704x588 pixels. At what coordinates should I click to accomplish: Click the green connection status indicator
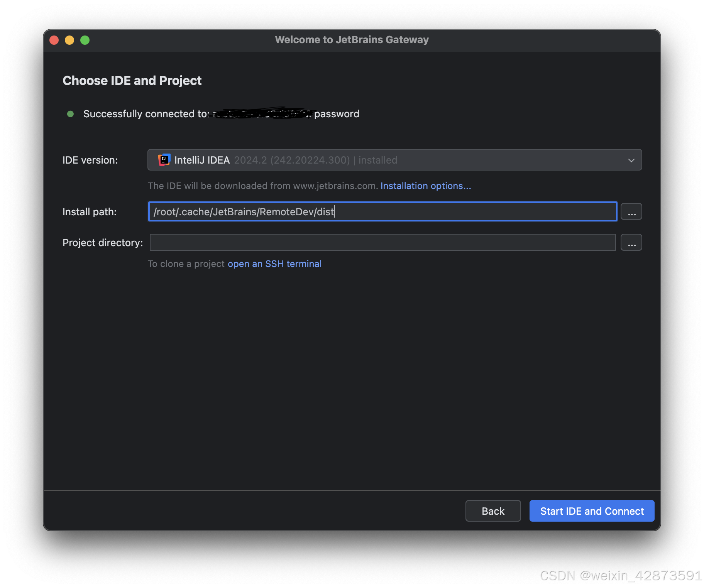(70, 114)
